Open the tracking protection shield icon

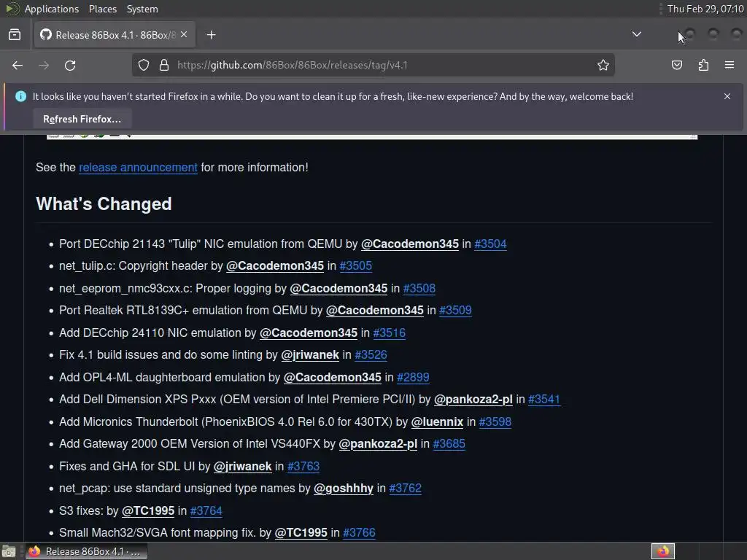[x=144, y=65]
